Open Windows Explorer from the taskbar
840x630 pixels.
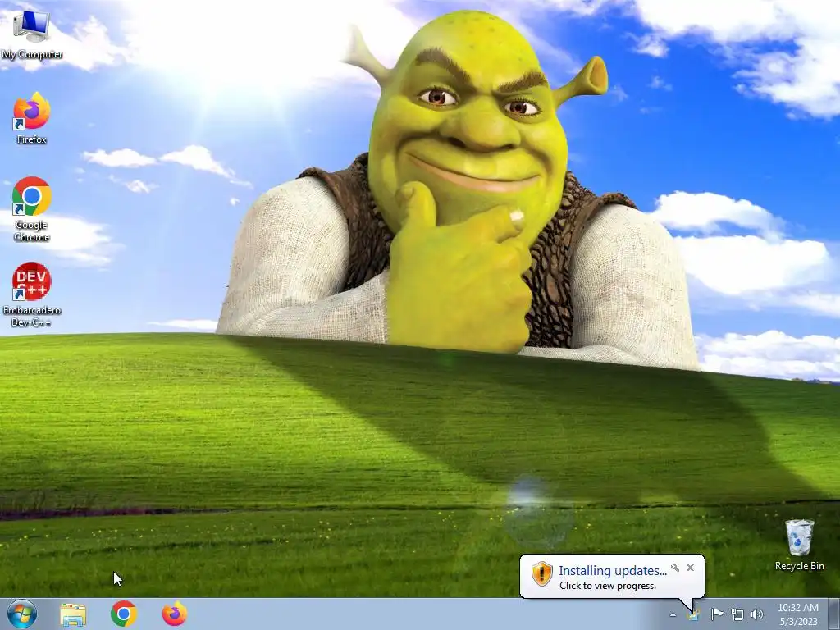(x=73, y=614)
